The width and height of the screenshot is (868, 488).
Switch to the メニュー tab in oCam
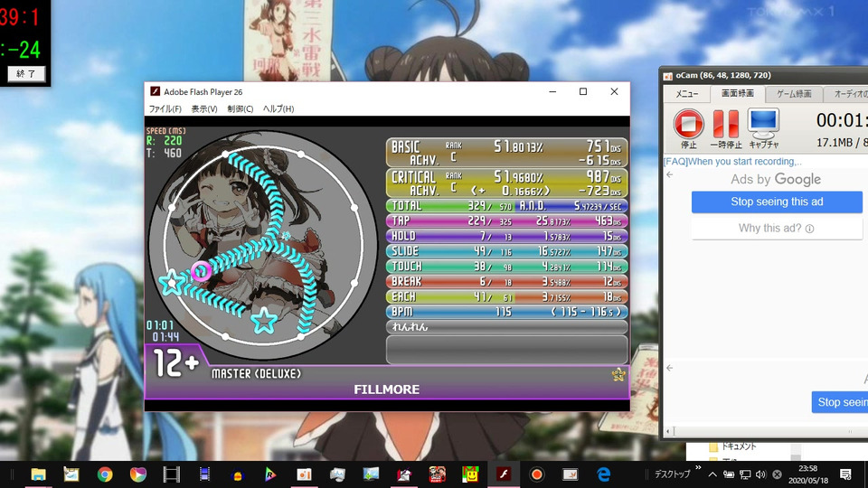[687, 94]
